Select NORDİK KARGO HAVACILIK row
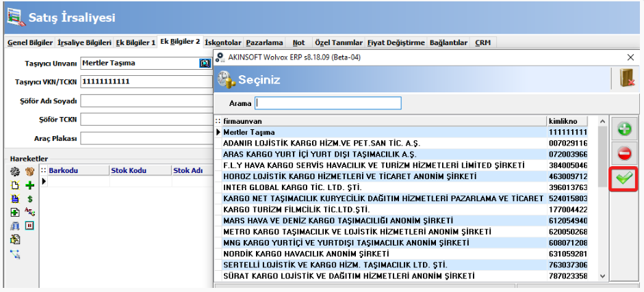644x292 pixels. click(401, 254)
